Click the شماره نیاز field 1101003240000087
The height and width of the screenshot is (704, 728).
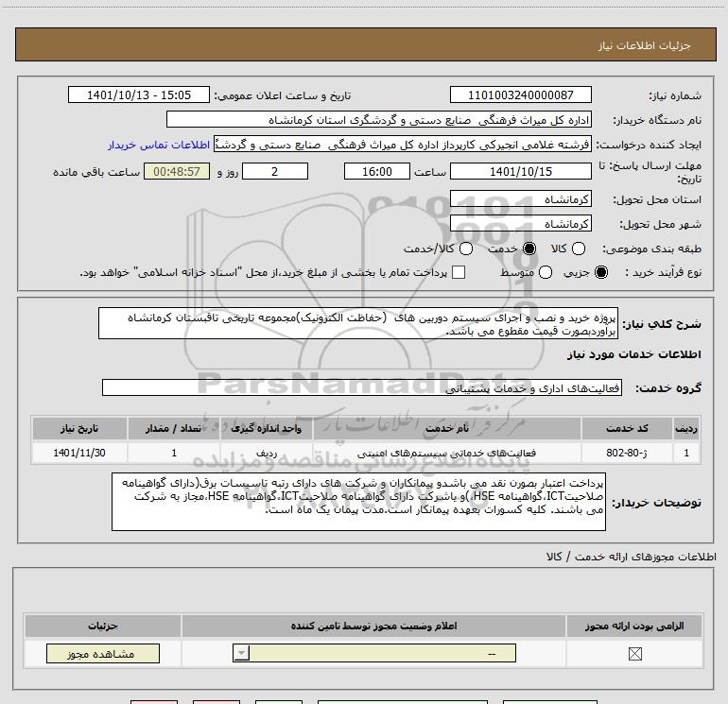tap(520, 94)
